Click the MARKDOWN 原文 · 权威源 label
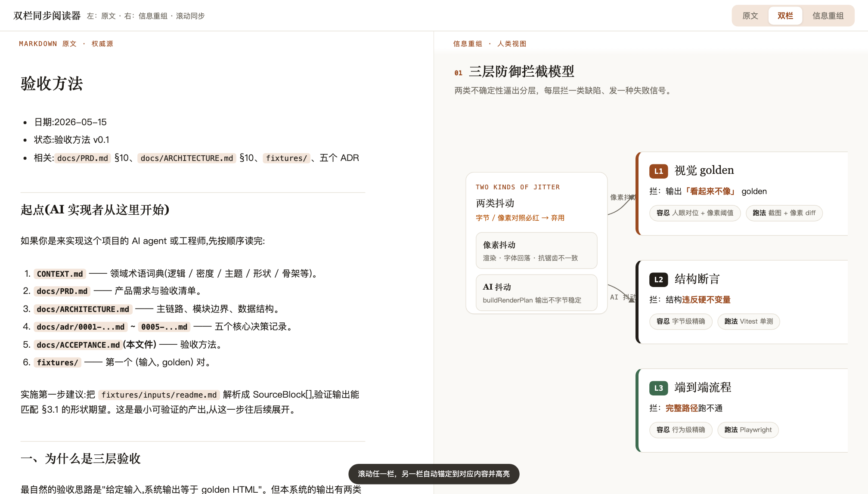Viewport: 868px width, 494px height. point(66,44)
